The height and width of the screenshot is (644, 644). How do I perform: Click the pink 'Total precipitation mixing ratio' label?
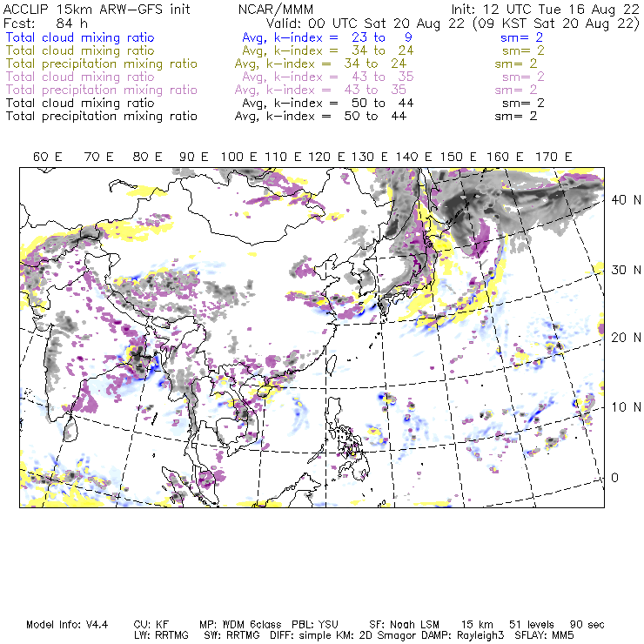point(102,90)
